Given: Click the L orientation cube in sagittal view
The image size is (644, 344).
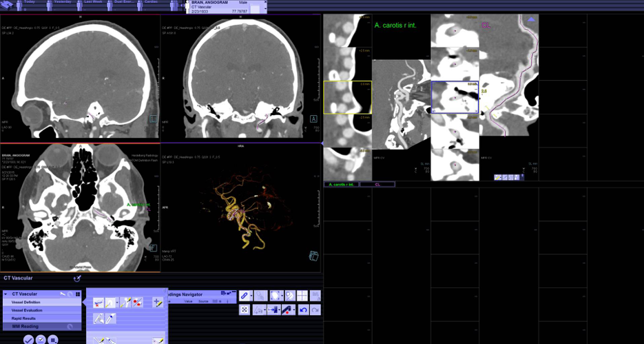Looking at the screenshot, I should [x=153, y=119].
